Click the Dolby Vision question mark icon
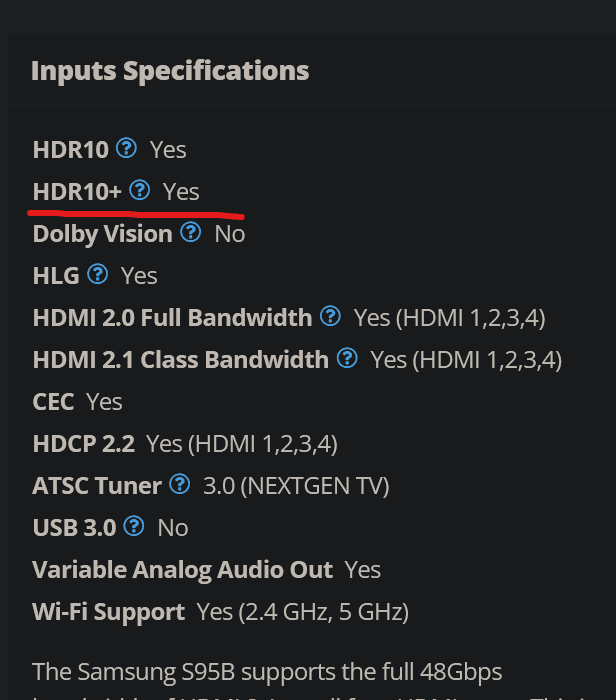 (x=191, y=232)
